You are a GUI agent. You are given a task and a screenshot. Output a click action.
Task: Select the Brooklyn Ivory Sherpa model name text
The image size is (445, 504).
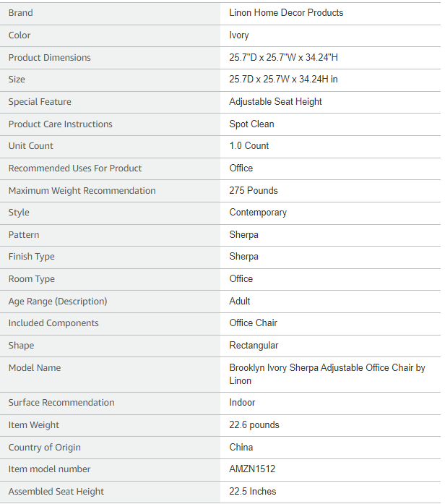(327, 368)
